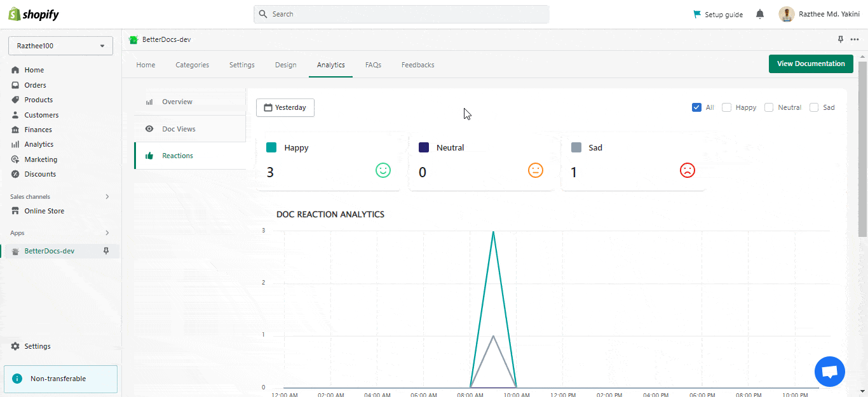
Task: Click into the Search field
Action: pos(402,14)
